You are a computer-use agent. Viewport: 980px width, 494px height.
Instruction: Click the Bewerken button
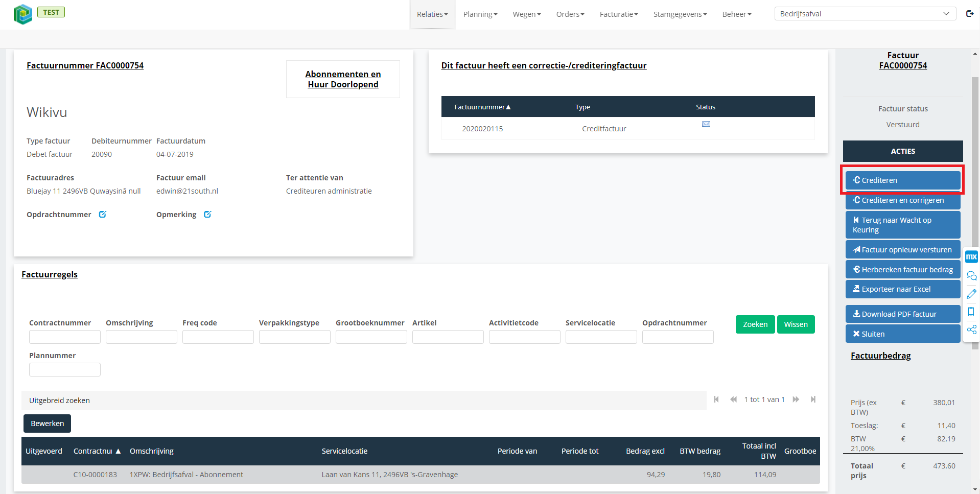[x=47, y=424]
